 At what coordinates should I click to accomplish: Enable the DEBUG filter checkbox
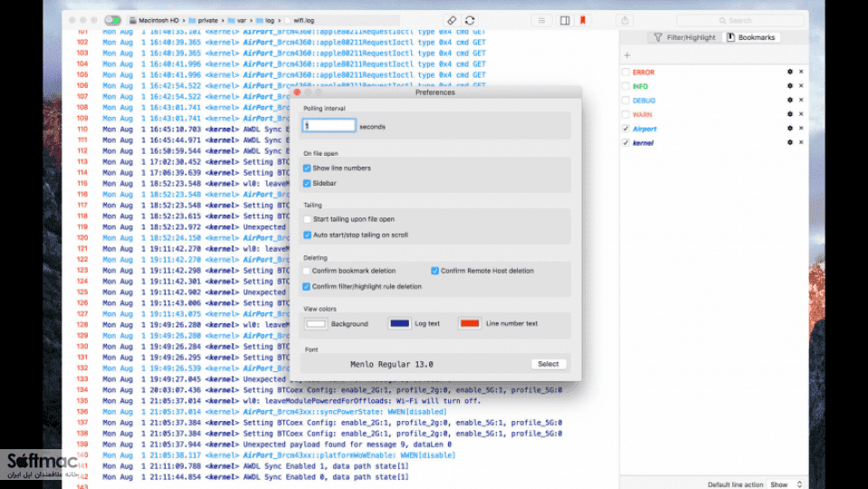[x=625, y=101]
